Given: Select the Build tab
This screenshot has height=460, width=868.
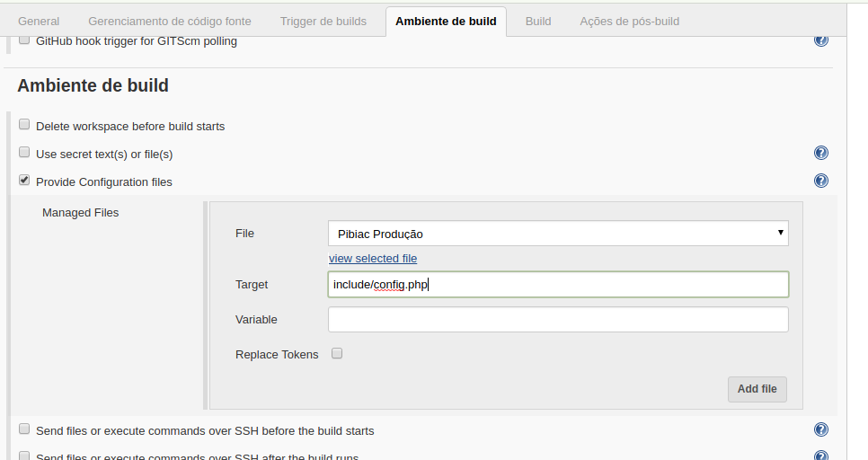Looking at the screenshot, I should click(x=538, y=21).
